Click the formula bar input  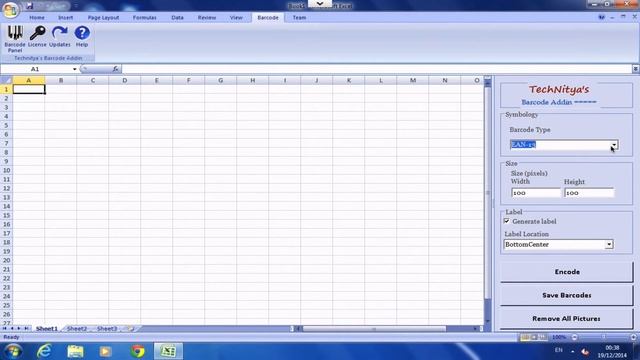pyautogui.click(x=376, y=69)
